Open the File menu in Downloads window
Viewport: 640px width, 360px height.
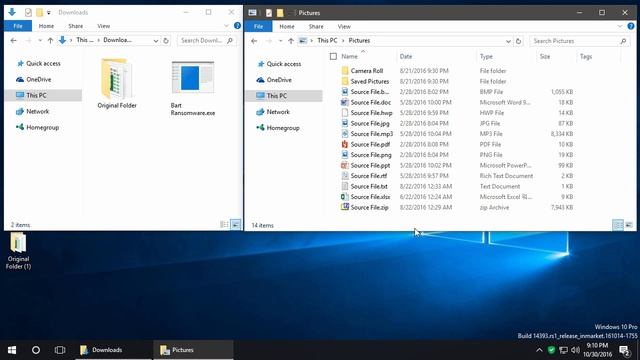(x=18, y=26)
